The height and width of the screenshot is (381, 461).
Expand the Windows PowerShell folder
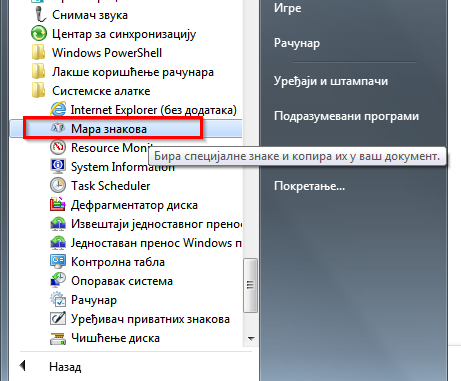tap(107, 53)
